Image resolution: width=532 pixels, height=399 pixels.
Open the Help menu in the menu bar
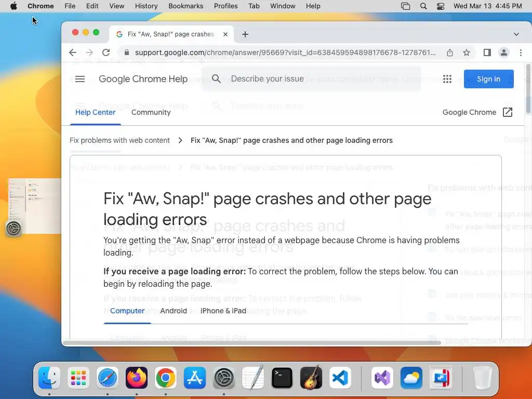(x=313, y=6)
